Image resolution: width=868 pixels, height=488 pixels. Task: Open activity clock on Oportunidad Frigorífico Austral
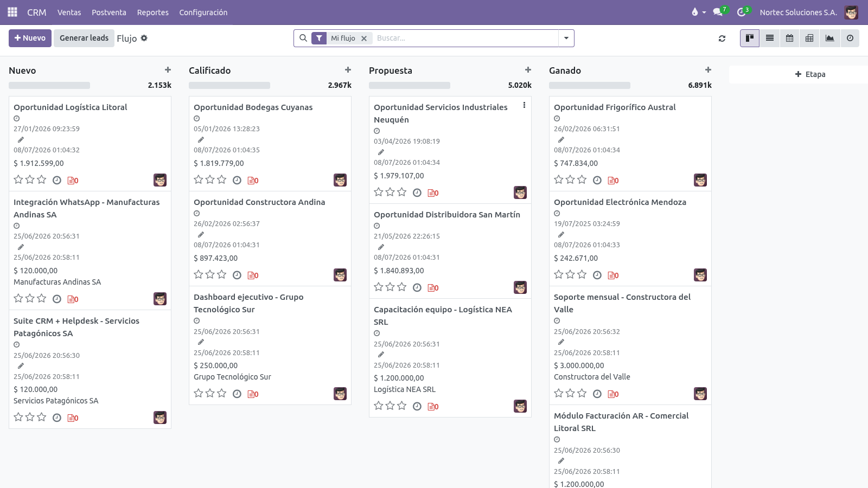597,180
